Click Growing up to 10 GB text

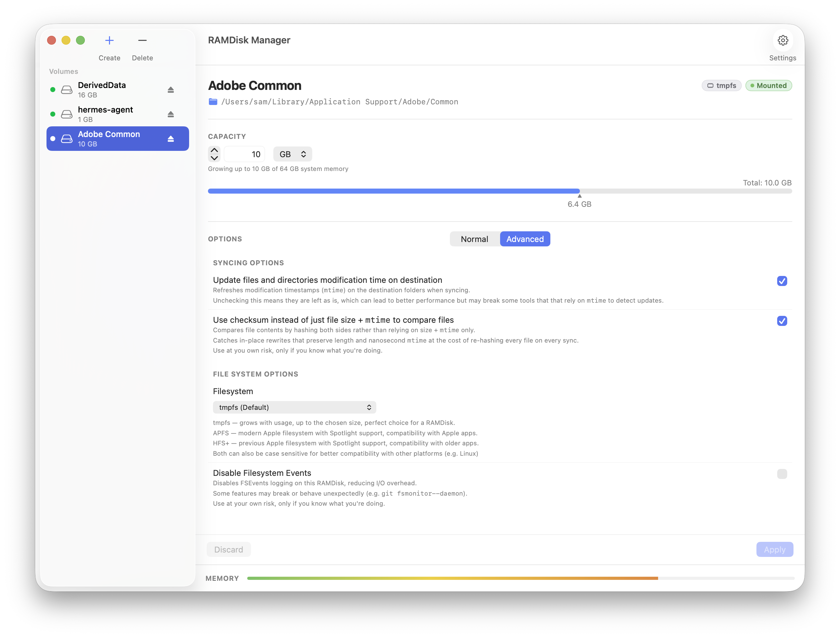click(x=278, y=169)
